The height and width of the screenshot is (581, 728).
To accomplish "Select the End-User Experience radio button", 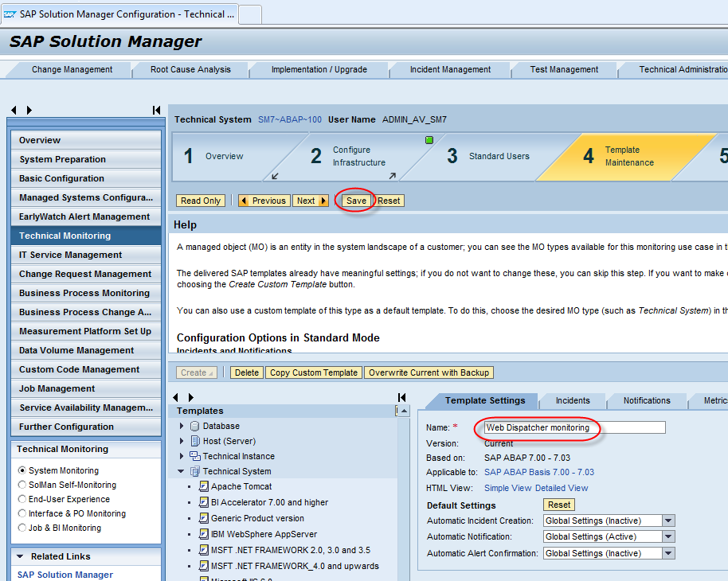I will (22, 499).
